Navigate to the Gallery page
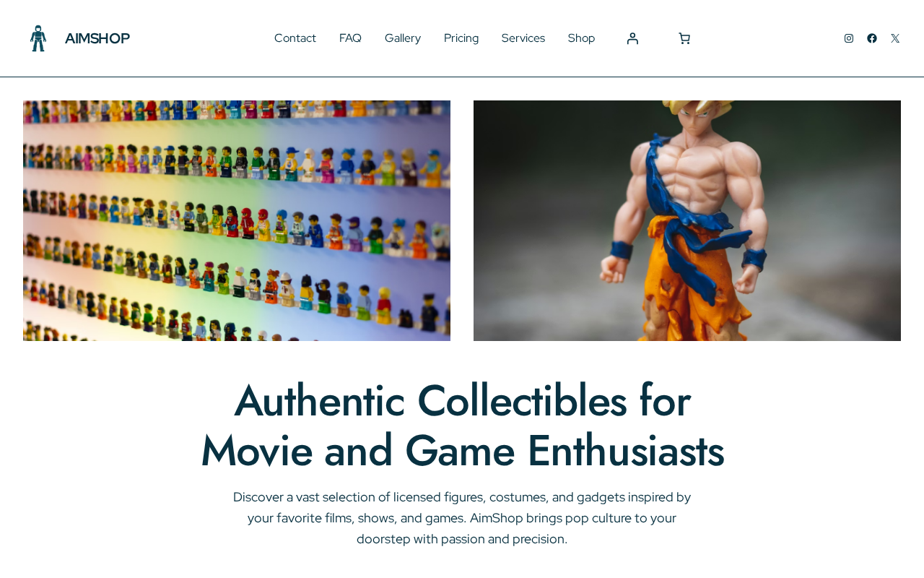Viewport: 924px width, 578px height. (403, 38)
